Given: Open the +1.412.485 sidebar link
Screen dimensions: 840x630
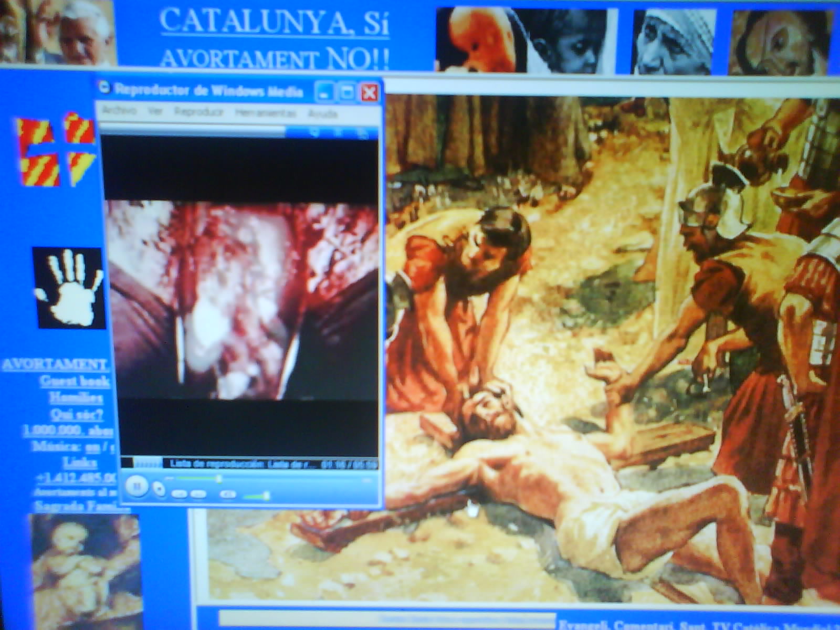Looking at the screenshot, I should (76, 478).
